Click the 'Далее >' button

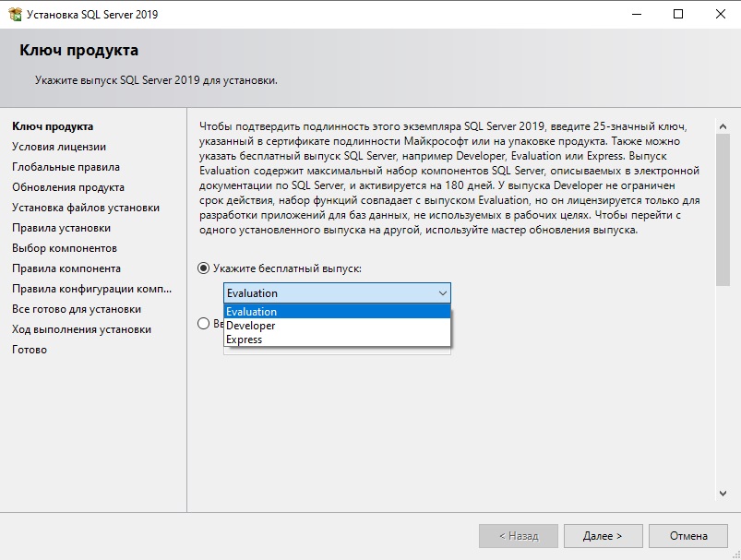[x=603, y=536]
